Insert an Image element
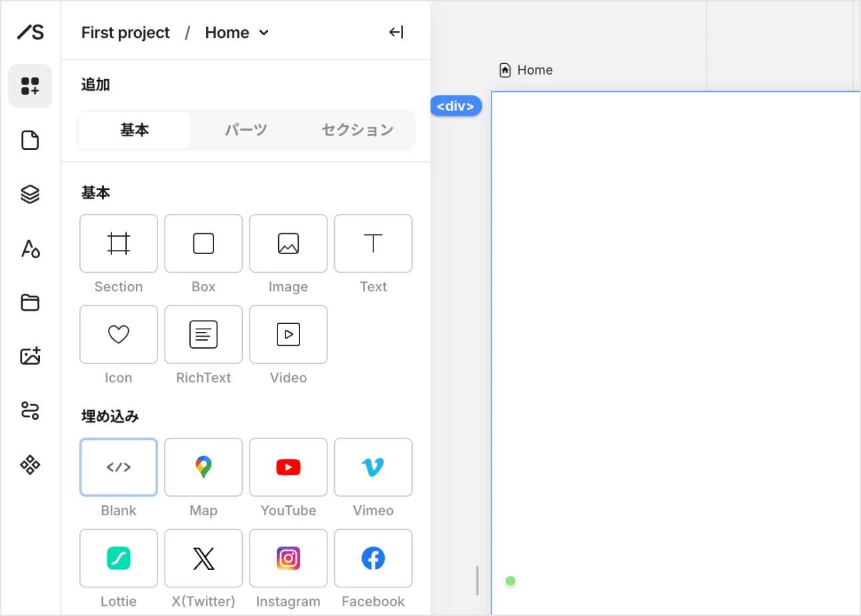 click(288, 243)
